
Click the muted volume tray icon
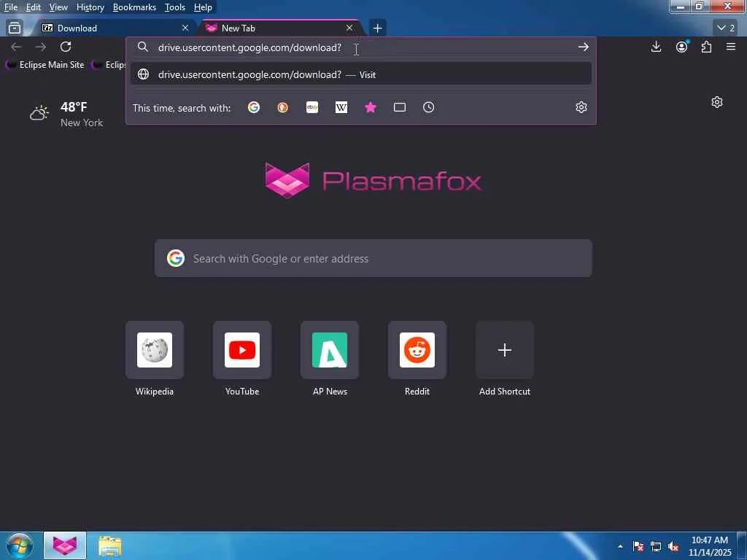tap(673, 546)
